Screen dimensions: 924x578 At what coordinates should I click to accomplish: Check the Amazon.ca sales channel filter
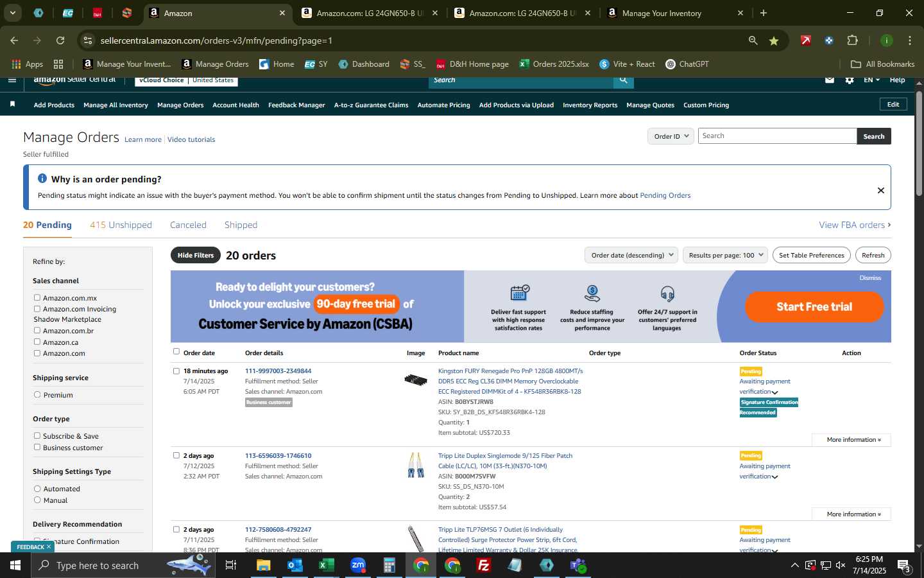(x=37, y=342)
